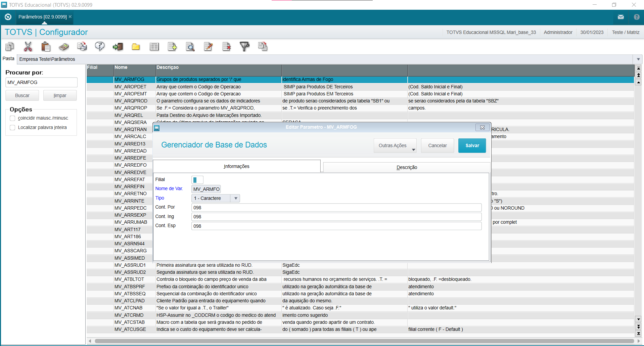Click the Cont. Esp input field

point(336,226)
